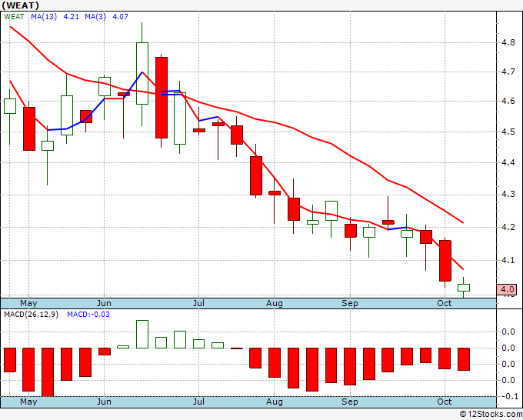Click the 4.3 price axis label
The height and width of the screenshot is (420, 523).
[508, 195]
